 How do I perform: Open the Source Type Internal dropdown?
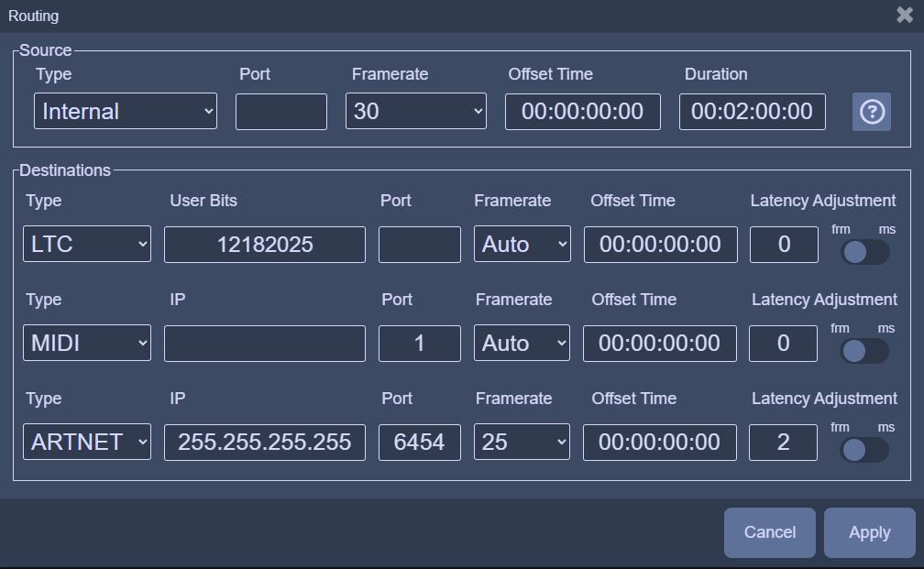click(126, 112)
